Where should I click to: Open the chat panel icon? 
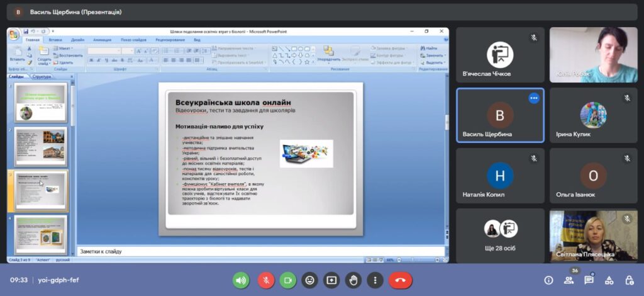(589, 280)
